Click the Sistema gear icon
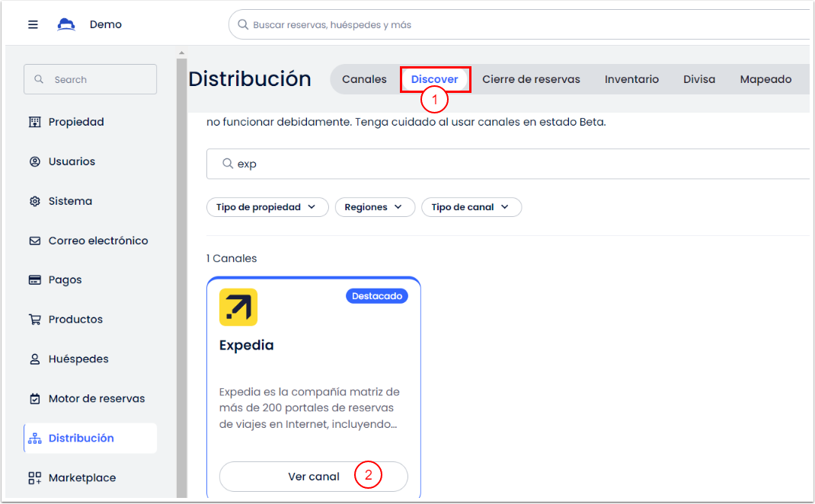 pyautogui.click(x=34, y=201)
